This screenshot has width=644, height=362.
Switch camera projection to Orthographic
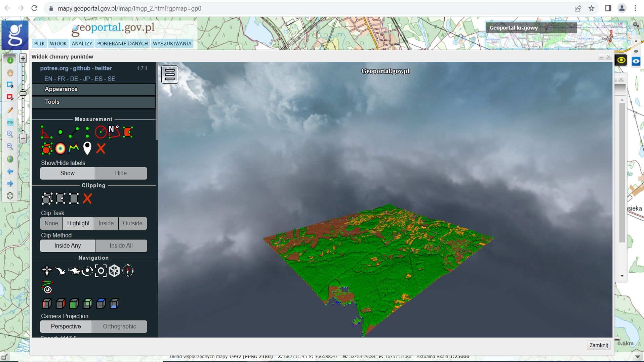(x=119, y=326)
